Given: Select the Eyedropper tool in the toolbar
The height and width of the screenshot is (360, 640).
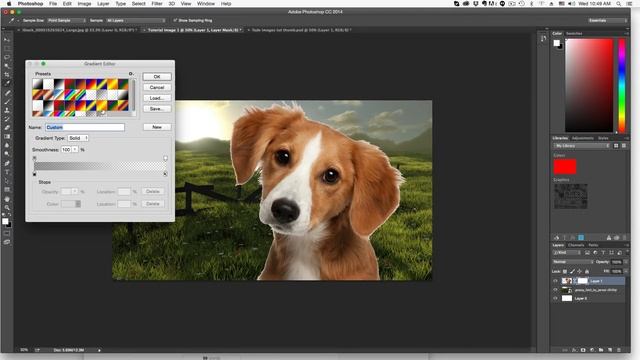Looking at the screenshot, I should tap(7, 83).
